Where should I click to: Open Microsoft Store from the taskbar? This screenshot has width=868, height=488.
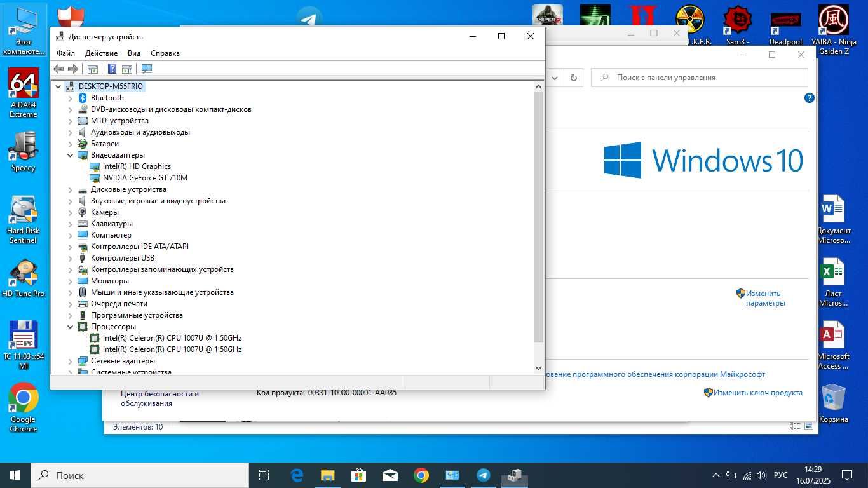[359, 475]
